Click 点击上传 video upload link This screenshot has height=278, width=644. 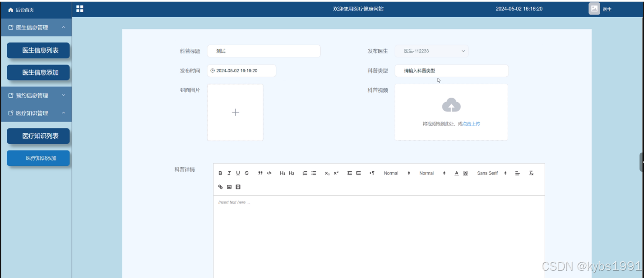point(471,123)
